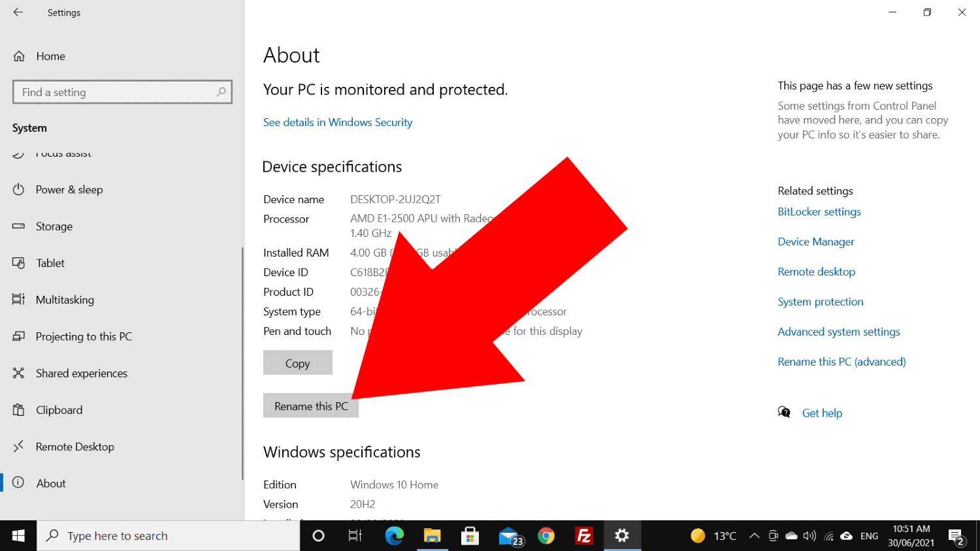Image resolution: width=980 pixels, height=551 pixels.
Task: Click the magnifier icon in the search box
Action: pos(221,92)
